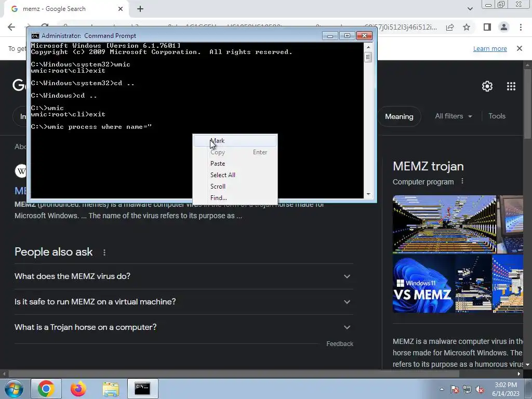Image resolution: width=532 pixels, height=399 pixels.
Task: Expand 'What does the MEMZ virus do?'
Action: tap(184, 276)
